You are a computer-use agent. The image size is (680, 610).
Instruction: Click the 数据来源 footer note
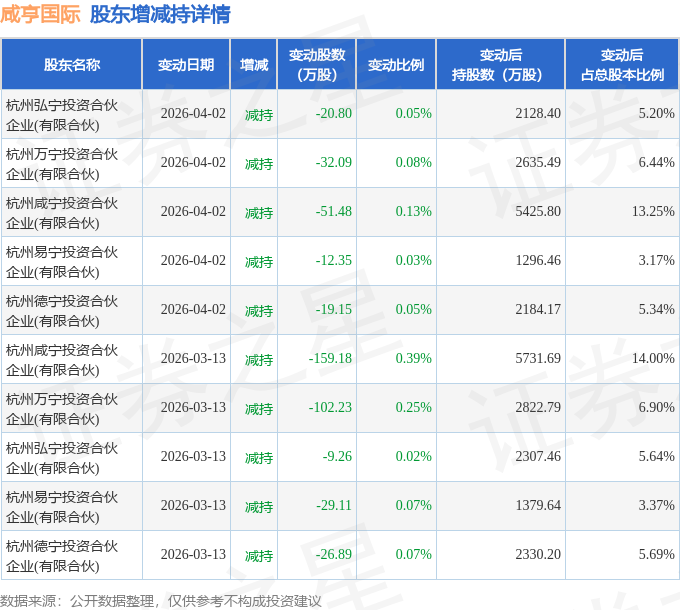160,601
